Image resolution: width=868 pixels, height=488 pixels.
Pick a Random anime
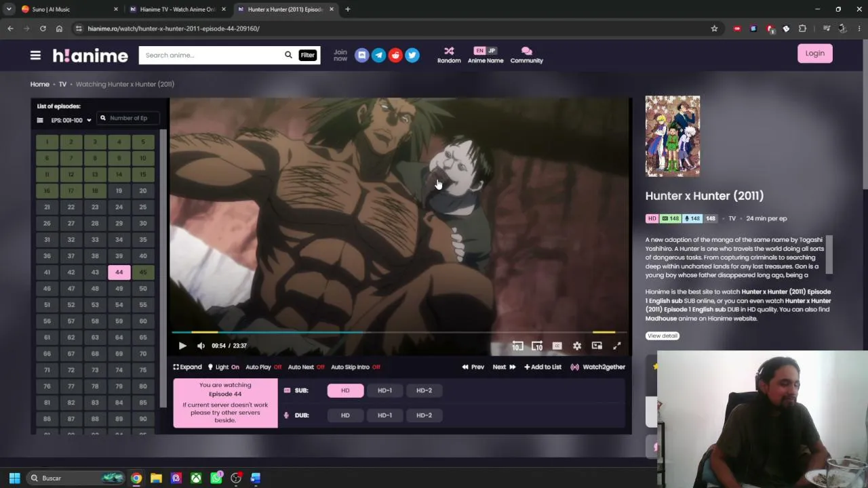(x=449, y=55)
